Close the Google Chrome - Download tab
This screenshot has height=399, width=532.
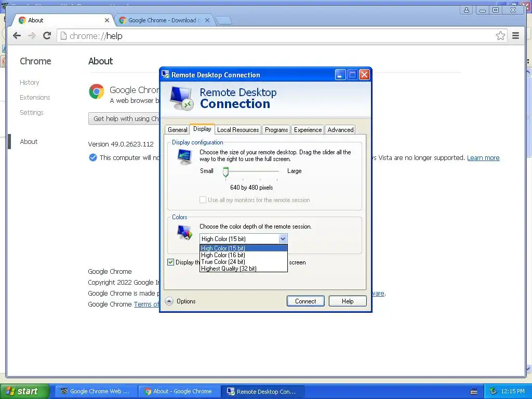[207, 20]
